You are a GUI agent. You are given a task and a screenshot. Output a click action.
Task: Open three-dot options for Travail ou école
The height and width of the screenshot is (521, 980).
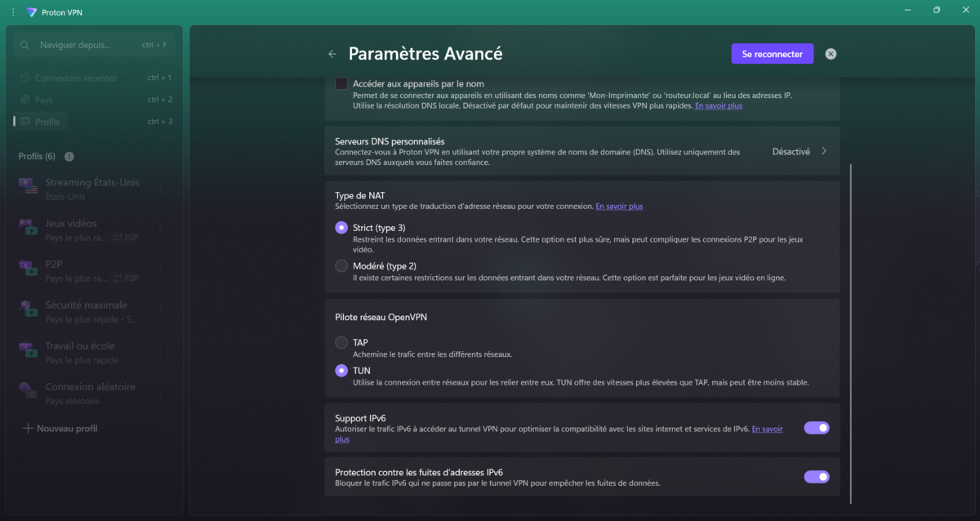(160, 352)
